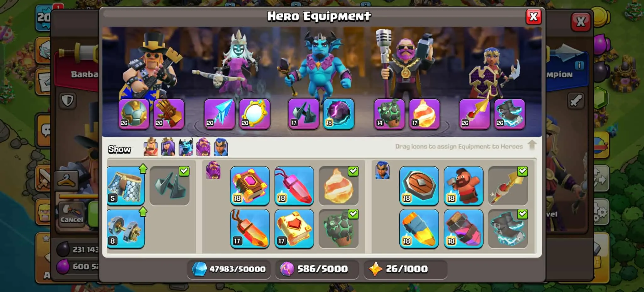644x292 pixels.
Task: Click the checked Henchmen Puppet equipment tile
Action: 169,186
